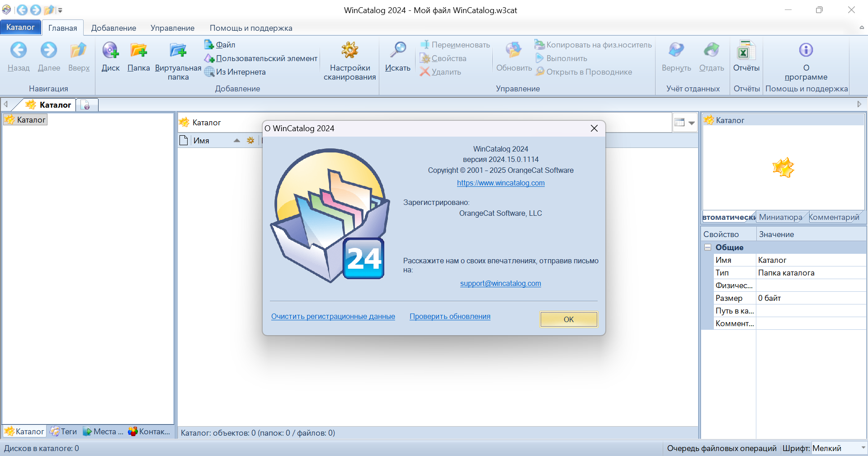868x456 pixels.
Task: Click Копировать на физ.носитель
Action: (x=593, y=45)
